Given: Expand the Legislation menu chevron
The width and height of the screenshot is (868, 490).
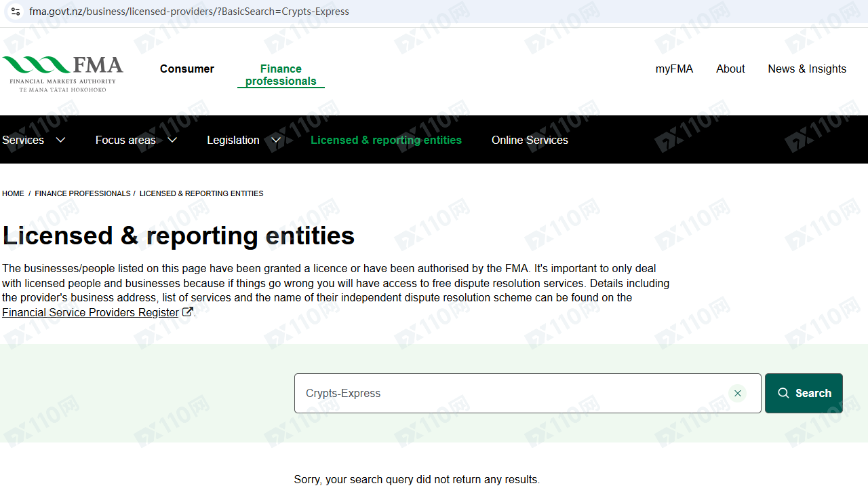Looking at the screenshot, I should [276, 140].
